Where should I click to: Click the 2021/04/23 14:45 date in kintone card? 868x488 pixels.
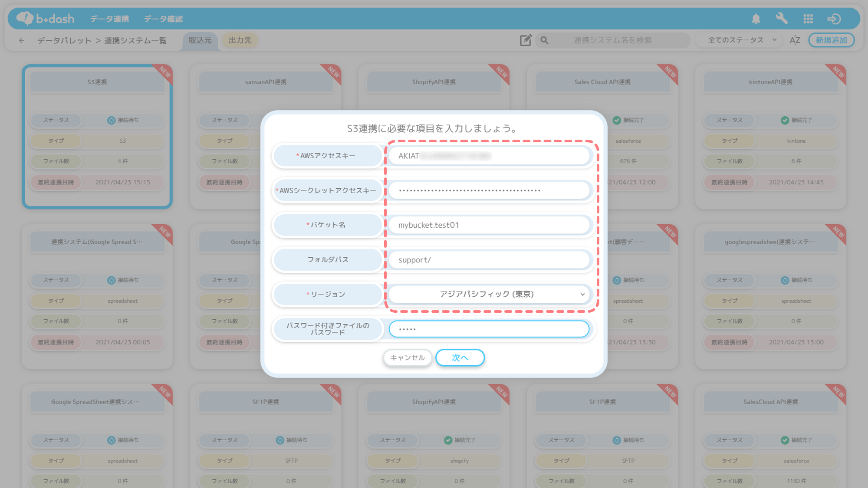[796, 183]
